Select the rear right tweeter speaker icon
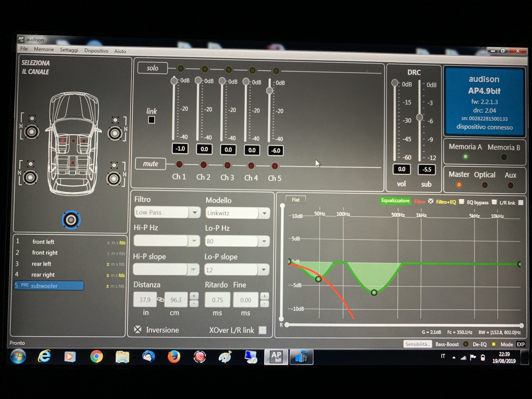 [x=114, y=165]
